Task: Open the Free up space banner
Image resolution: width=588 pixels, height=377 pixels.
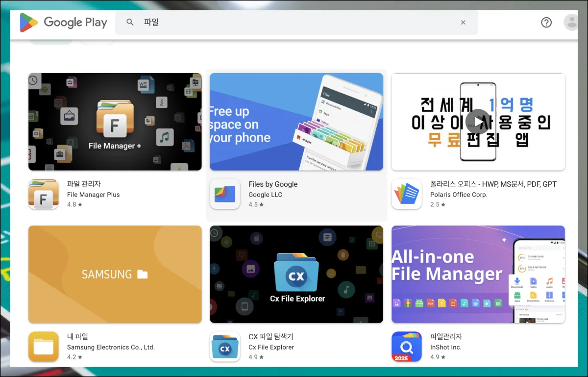Action: (x=296, y=122)
